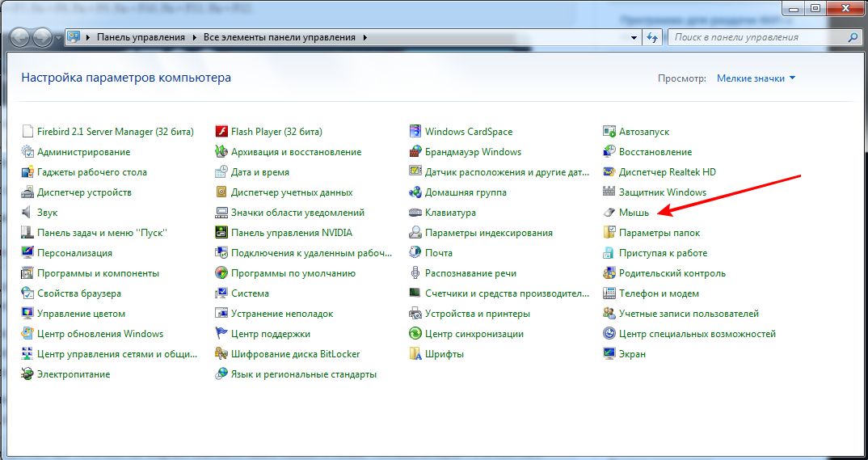Click the Control Panel icon in address bar
868x460 pixels.
pos(74,38)
